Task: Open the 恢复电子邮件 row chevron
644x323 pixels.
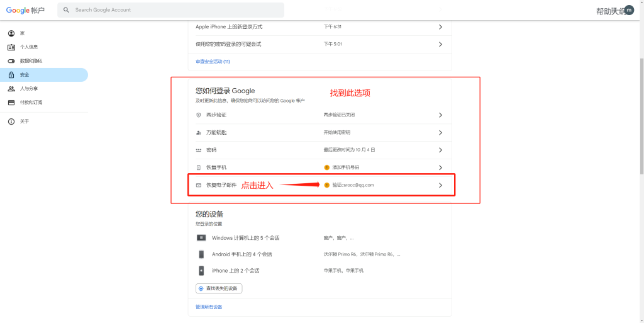Action: pos(440,185)
